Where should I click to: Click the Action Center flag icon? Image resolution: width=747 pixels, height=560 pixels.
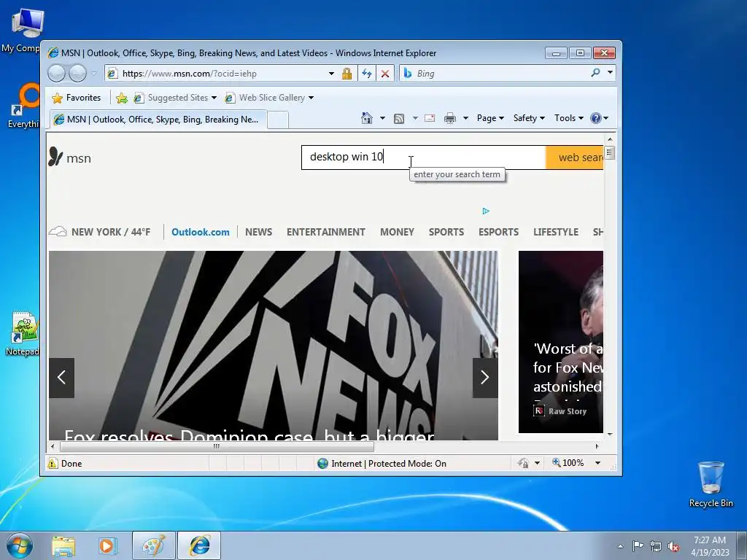tap(638, 546)
